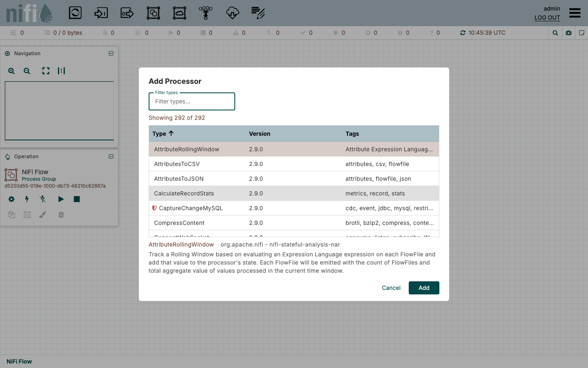Click the LOG OUT link
The width and height of the screenshot is (588, 368).
point(547,18)
